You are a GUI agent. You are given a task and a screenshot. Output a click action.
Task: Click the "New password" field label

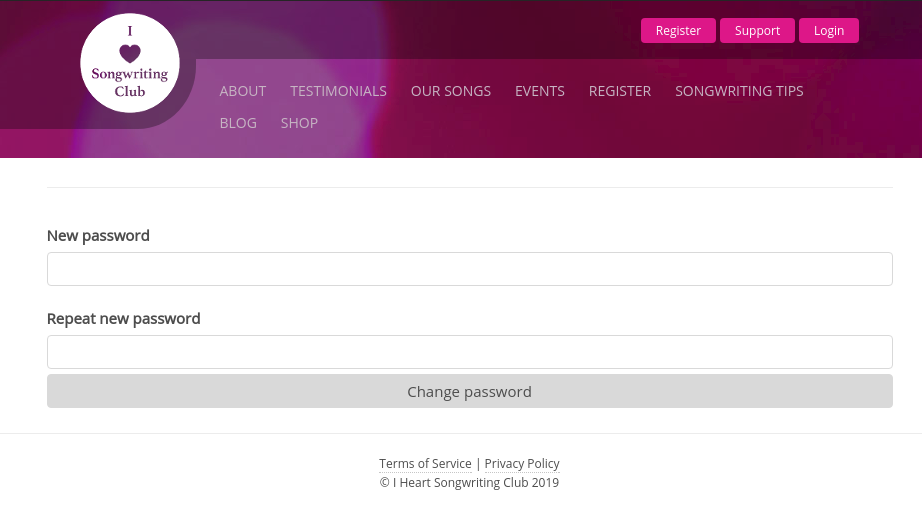click(x=98, y=236)
